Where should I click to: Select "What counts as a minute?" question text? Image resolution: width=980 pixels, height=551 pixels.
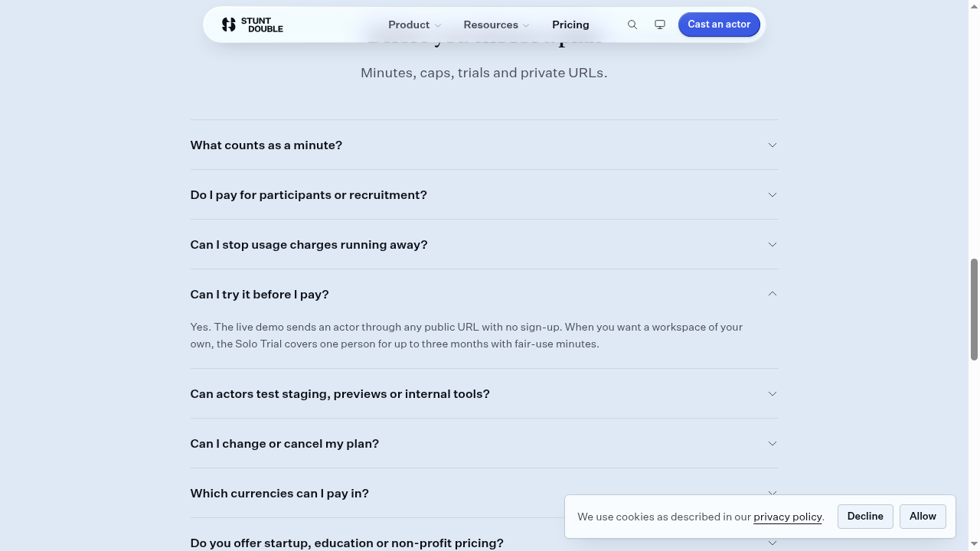click(x=266, y=145)
